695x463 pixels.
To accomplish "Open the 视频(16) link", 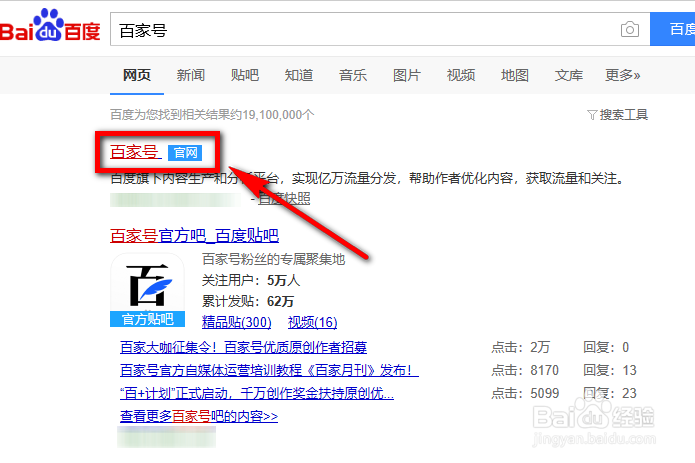I will pos(312,322).
